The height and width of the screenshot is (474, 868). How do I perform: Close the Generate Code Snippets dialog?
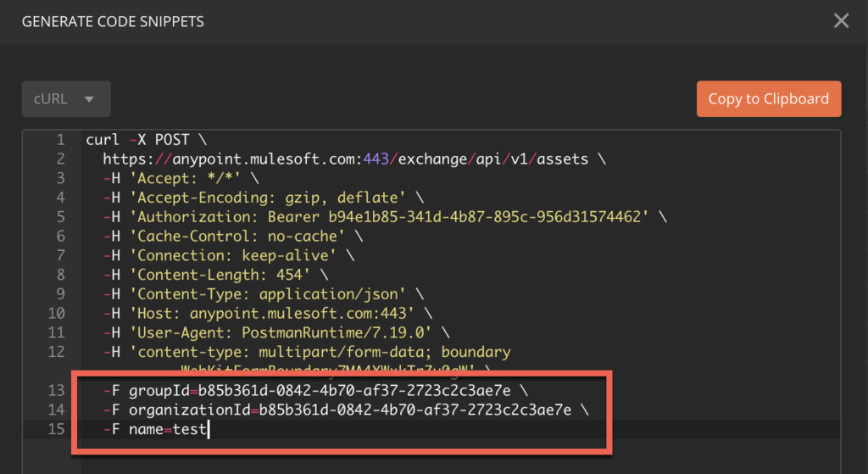tap(840, 21)
